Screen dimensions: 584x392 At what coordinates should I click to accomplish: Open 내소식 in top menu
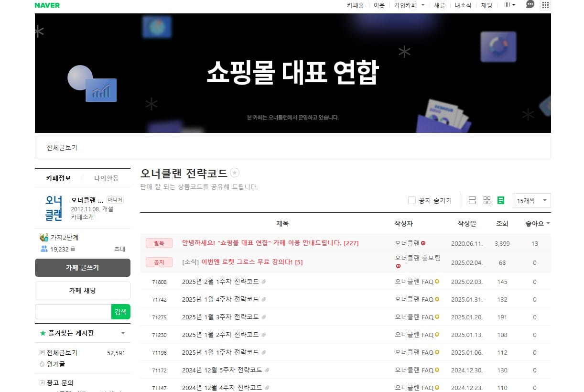(463, 5)
